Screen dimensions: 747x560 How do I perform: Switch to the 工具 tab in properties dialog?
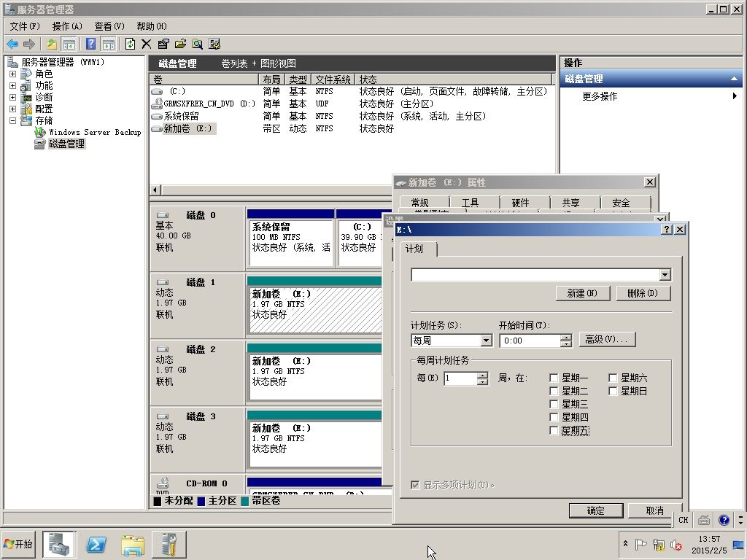click(471, 203)
